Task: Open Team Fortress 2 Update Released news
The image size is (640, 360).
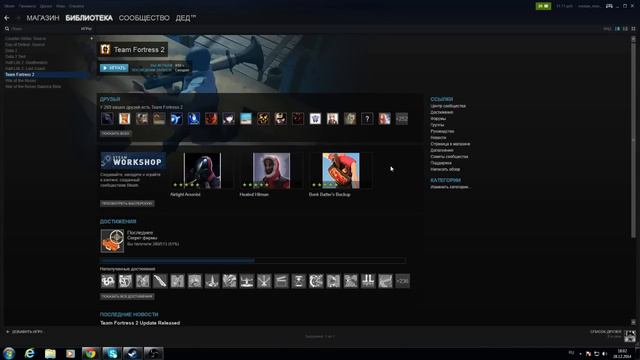Action: pyautogui.click(x=140, y=323)
